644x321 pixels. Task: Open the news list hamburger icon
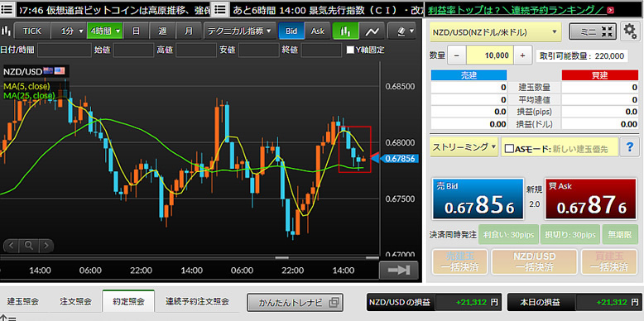[7, 9]
